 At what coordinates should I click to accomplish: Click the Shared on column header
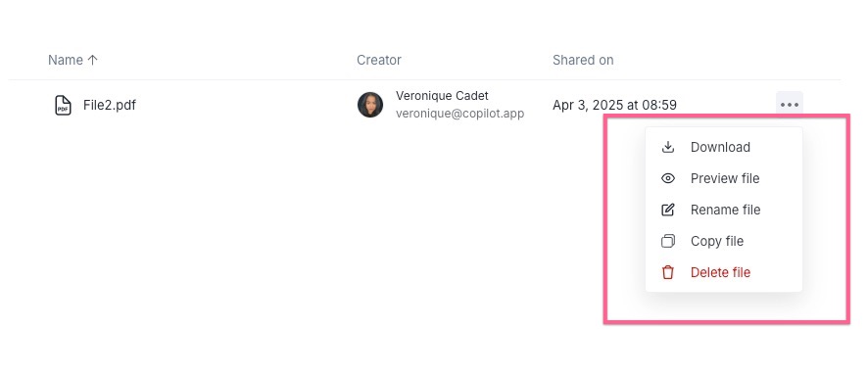(583, 60)
